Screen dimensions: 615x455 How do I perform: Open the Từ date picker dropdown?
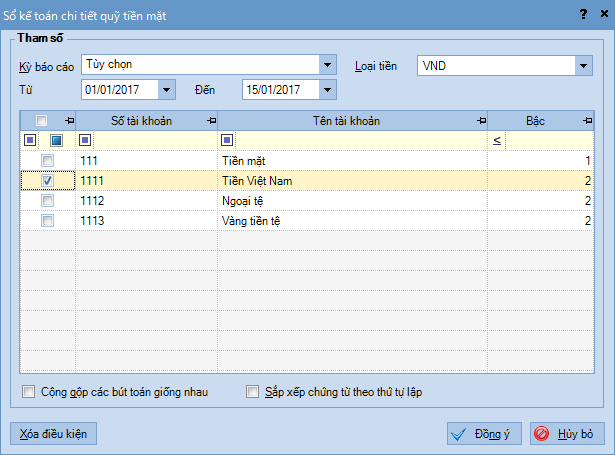click(167, 90)
